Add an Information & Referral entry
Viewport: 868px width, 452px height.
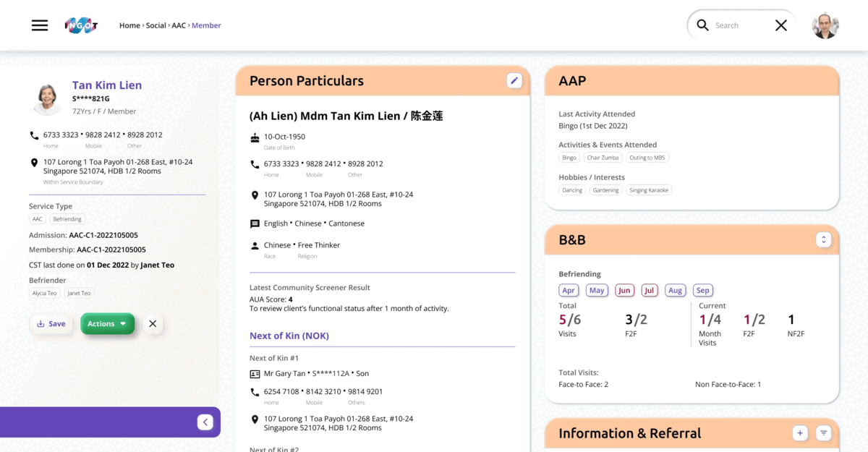pyautogui.click(x=799, y=433)
